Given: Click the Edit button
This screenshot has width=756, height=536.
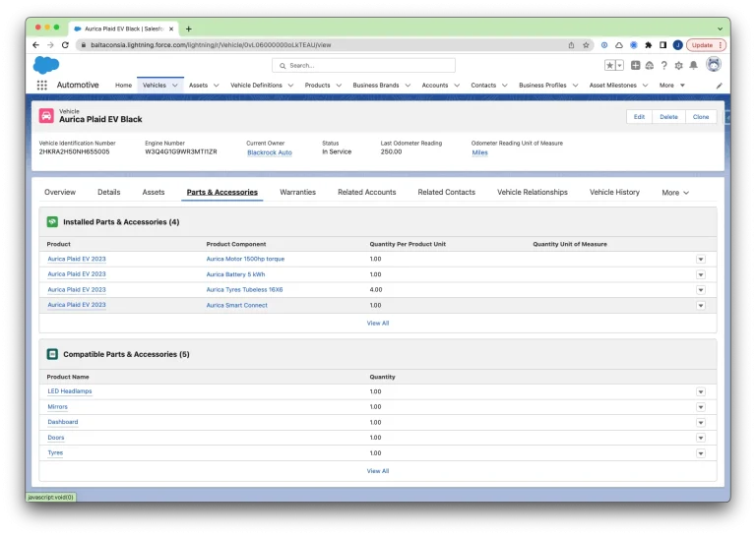Looking at the screenshot, I should [639, 116].
